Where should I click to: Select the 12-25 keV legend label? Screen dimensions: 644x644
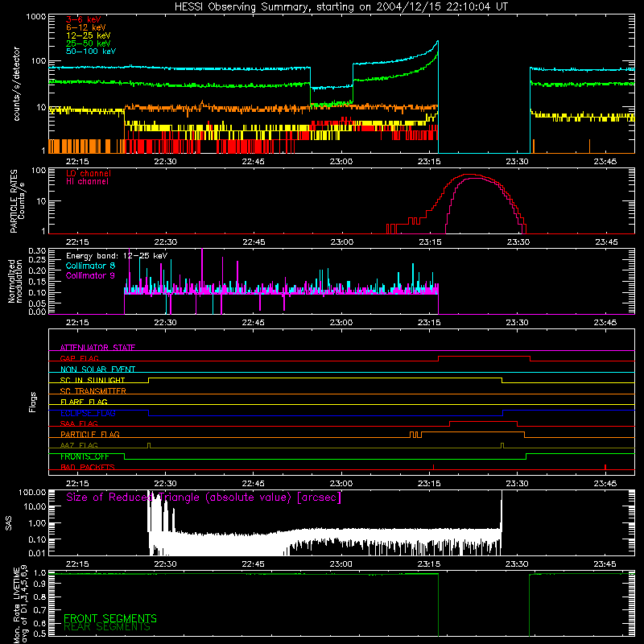point(88,35)
